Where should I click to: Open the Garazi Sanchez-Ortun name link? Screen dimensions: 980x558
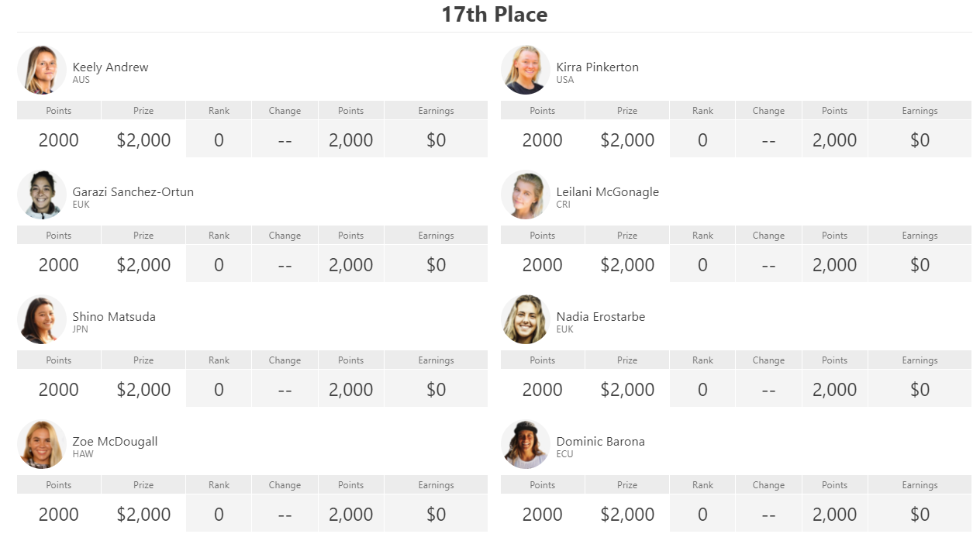coord(133,192)
